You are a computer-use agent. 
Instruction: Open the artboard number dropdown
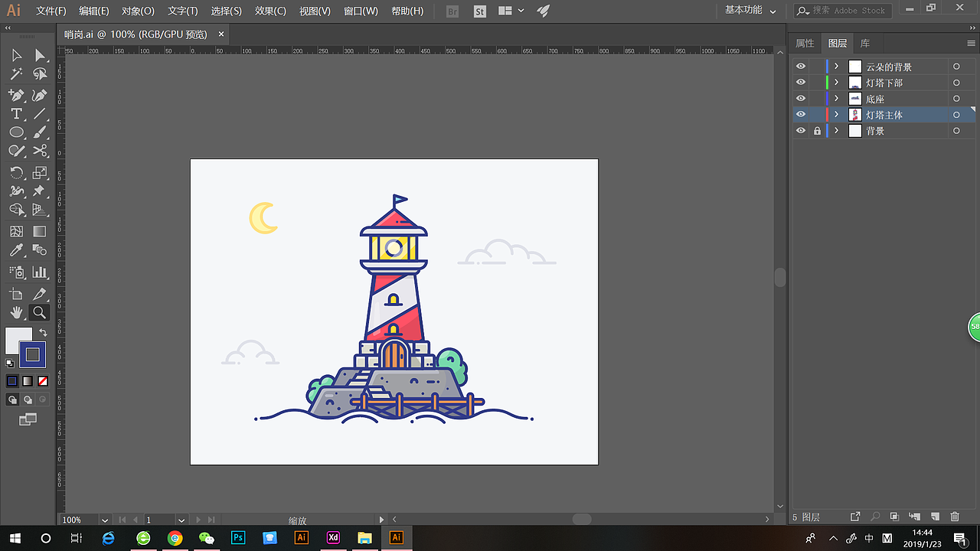[x=181, y=520]
